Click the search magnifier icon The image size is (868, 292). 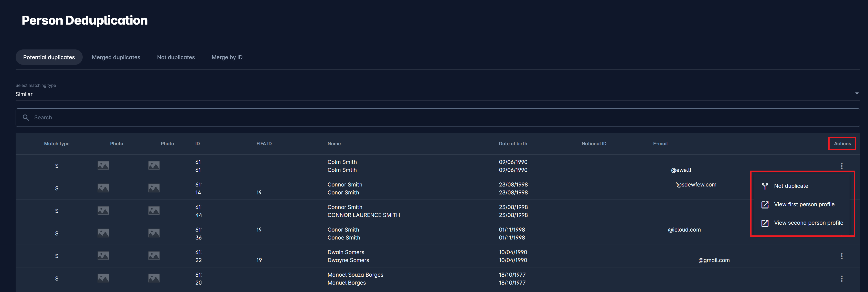coord(26,118)
